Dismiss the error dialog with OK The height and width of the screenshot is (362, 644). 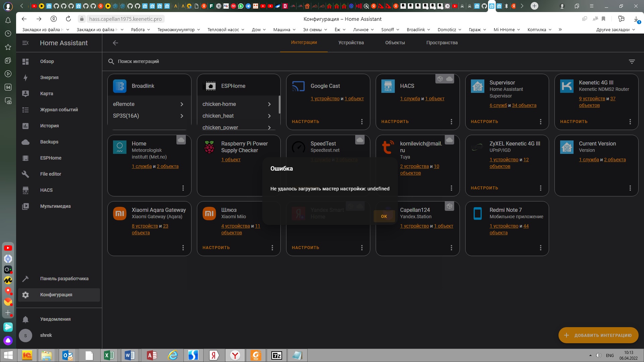coord(384,216)
